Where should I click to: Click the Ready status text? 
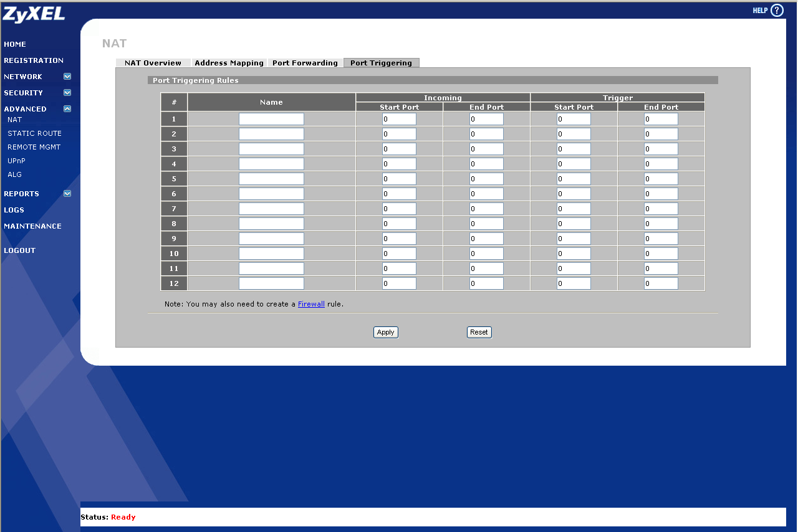123,517
